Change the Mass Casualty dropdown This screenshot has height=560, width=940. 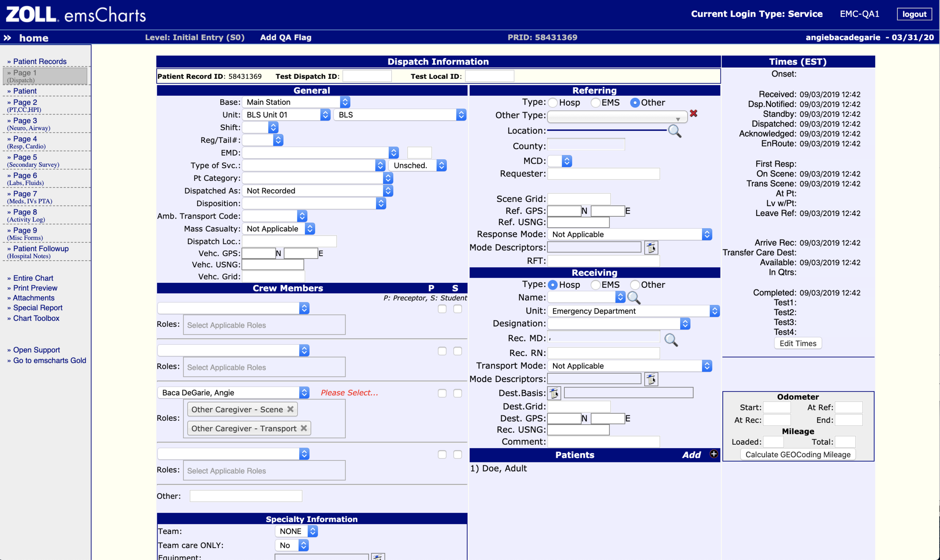(310, 228)
